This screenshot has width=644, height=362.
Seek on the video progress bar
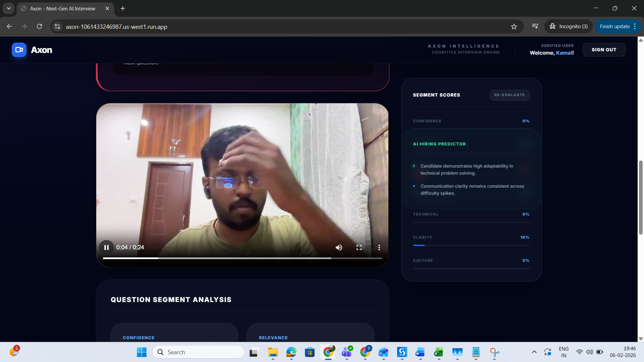tap(242, 258)
